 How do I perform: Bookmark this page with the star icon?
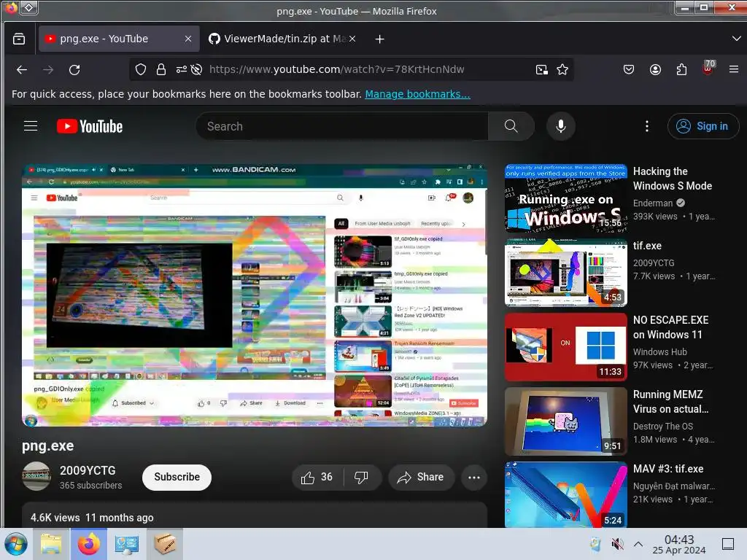(562, 69)
